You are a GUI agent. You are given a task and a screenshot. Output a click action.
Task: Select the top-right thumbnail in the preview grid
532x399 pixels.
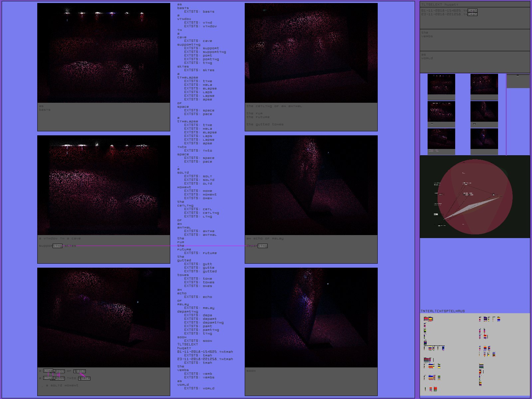coord(484,84)
